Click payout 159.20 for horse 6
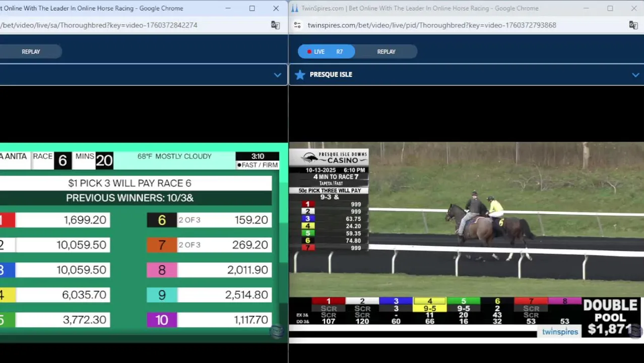Image resolution: width=644 pixels, height=363 pixels. click(251, 220)
